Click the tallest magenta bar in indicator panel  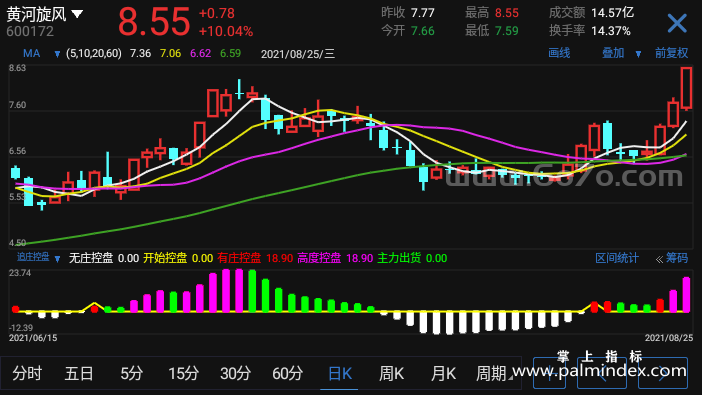click(x=239, y=290)
